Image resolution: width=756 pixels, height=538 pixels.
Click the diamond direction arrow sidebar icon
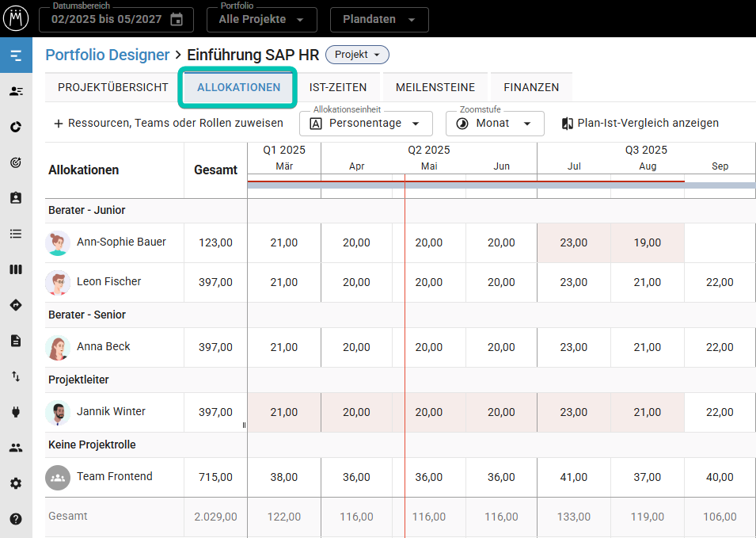click(16, 305)
